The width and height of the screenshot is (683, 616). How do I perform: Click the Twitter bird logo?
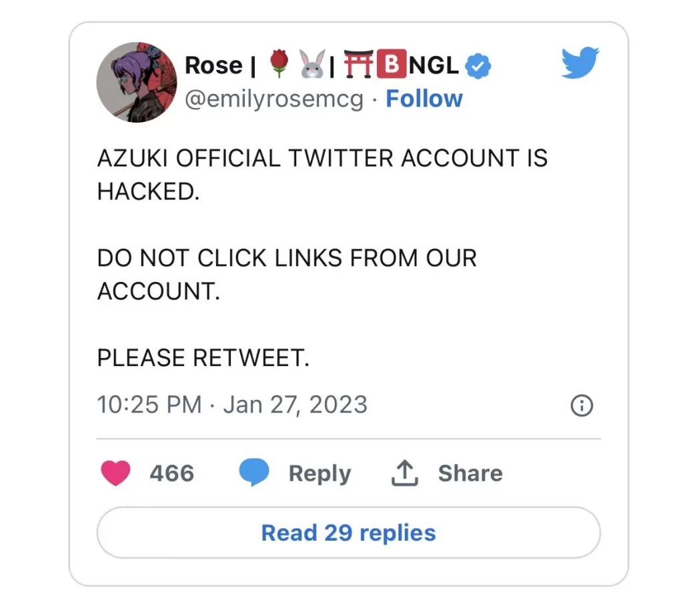pyautogui.click(x=580, y=63)
